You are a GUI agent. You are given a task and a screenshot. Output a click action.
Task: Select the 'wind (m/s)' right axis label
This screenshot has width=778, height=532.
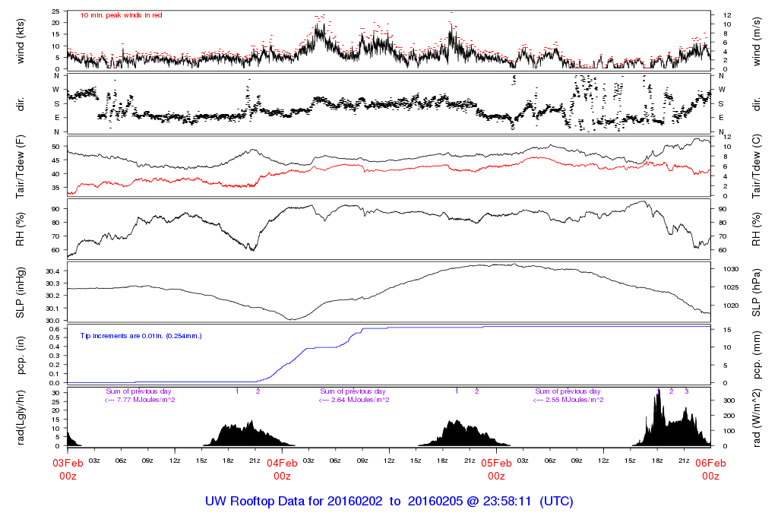coord(756,41)
